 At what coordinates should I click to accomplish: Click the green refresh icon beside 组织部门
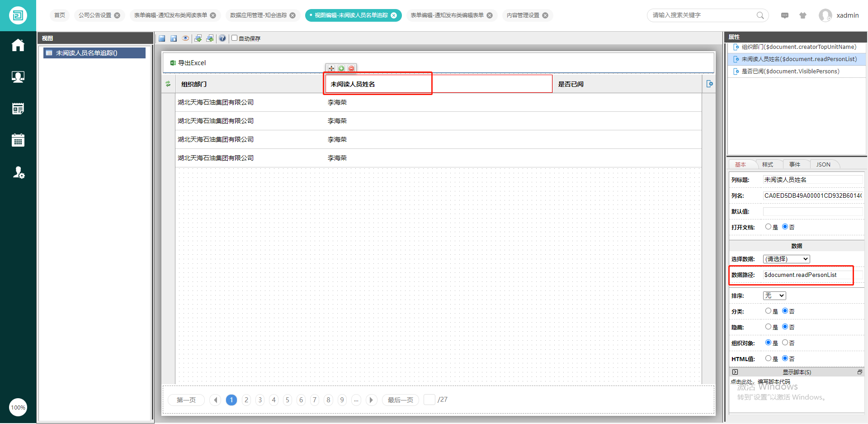coord(168,84)
